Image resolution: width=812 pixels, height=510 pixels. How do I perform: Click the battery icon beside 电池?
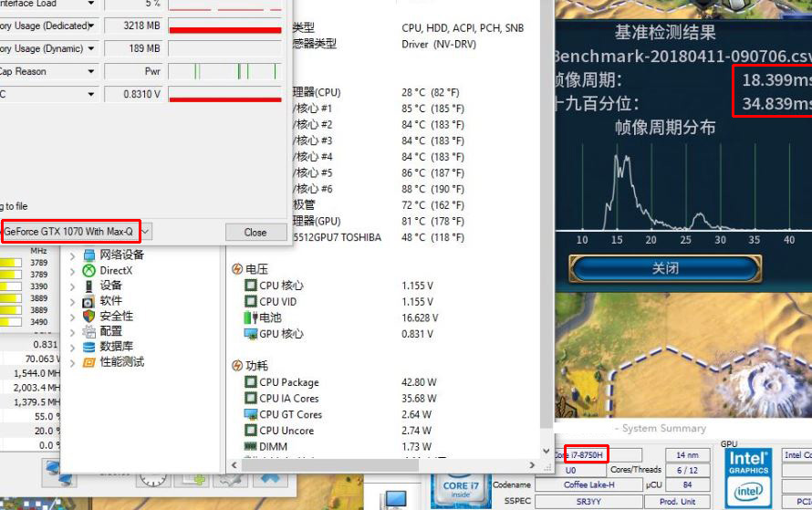pos(251,317)
